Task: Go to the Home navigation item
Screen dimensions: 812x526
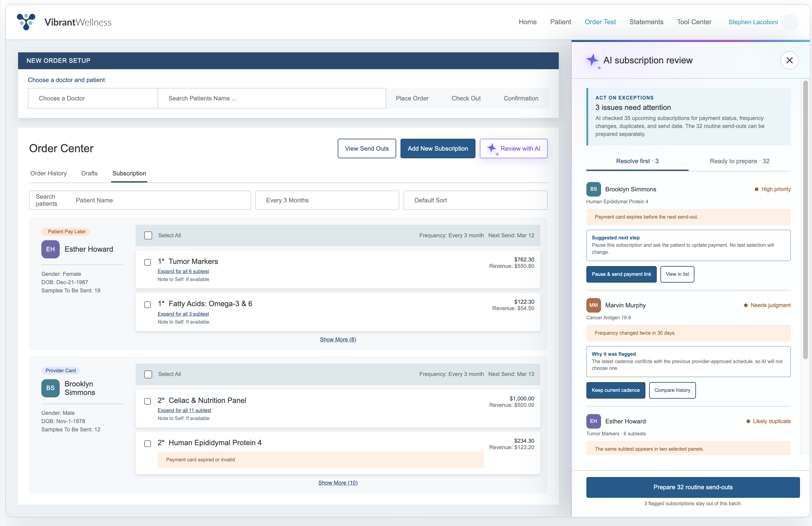Action: (528, 22)
